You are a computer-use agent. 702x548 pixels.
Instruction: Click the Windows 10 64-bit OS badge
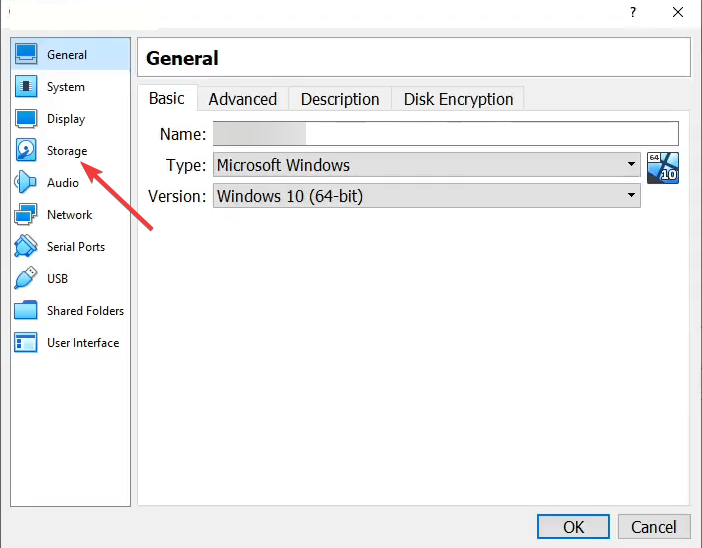tap(662, 167)
